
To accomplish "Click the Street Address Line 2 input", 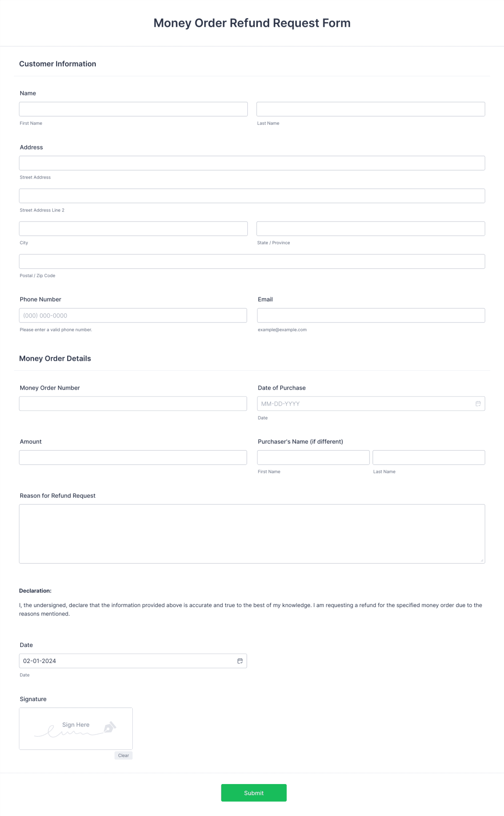I will click(x=252, y=195).
